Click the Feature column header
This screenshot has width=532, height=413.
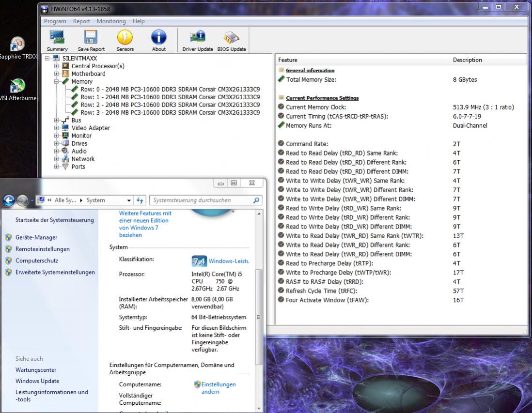pyautogui.click(x=362, y=60)
